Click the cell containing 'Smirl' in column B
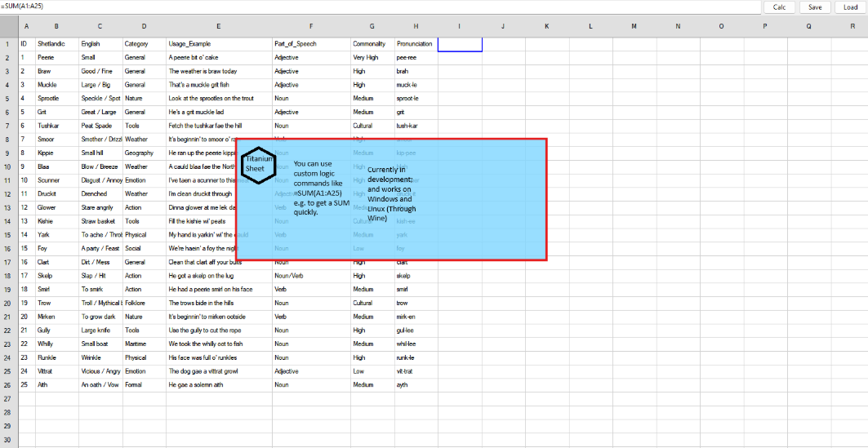Viewport: 868px width, 448px height. click(56, 289)
